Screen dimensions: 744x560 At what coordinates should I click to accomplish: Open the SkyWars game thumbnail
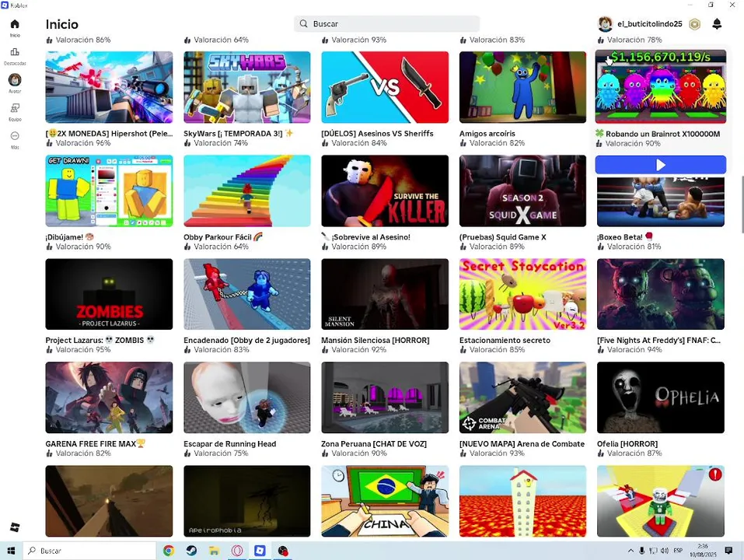tap(246, 87)
